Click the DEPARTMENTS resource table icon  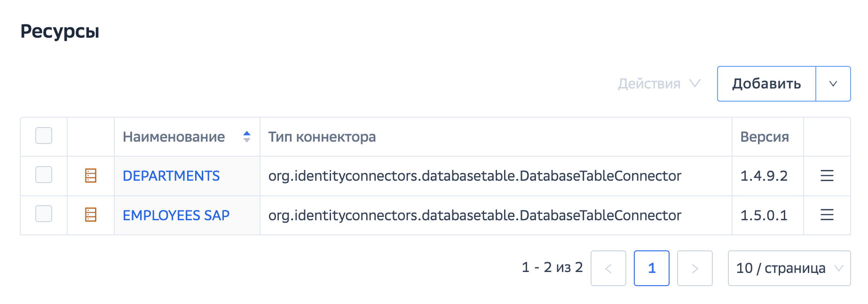(x=90, y=176)
